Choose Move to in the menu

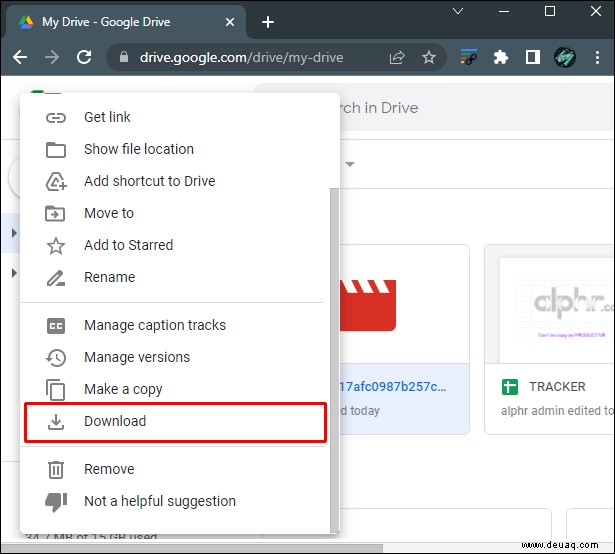click(175, 213)
